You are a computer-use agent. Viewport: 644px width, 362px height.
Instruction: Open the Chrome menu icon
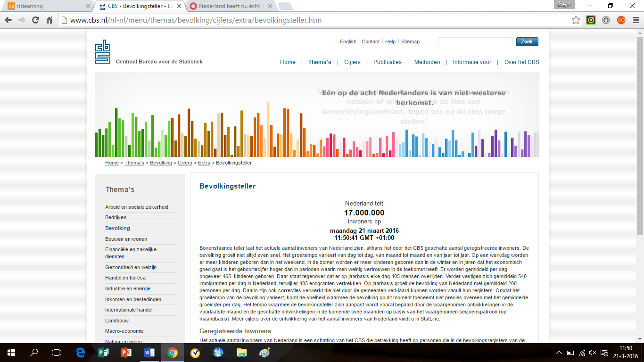(636, 20)
